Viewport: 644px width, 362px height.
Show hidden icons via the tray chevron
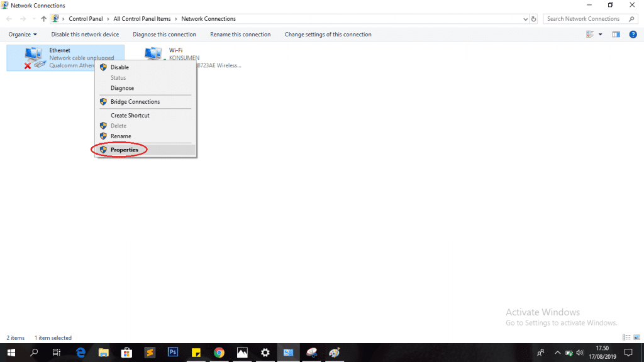(x=557, y=353)
